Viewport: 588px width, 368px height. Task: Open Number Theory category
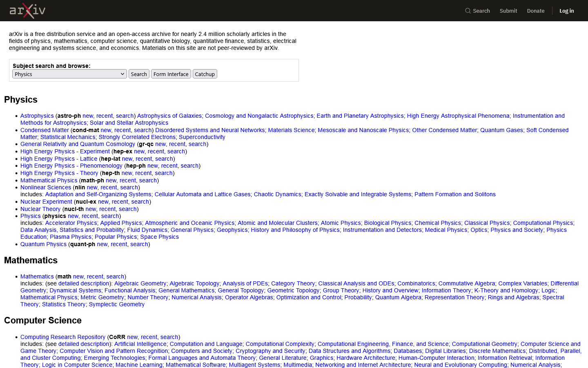click(148, 297)
